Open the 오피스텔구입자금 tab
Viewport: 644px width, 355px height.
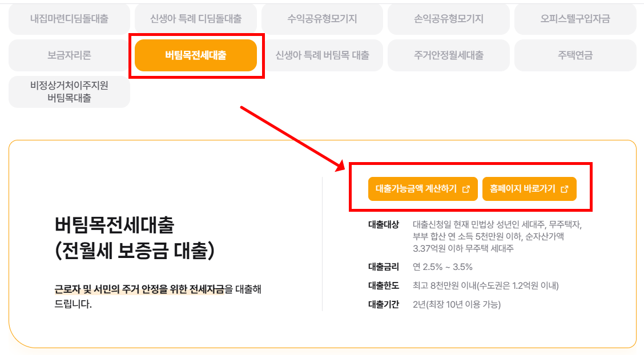click(575, 19)
